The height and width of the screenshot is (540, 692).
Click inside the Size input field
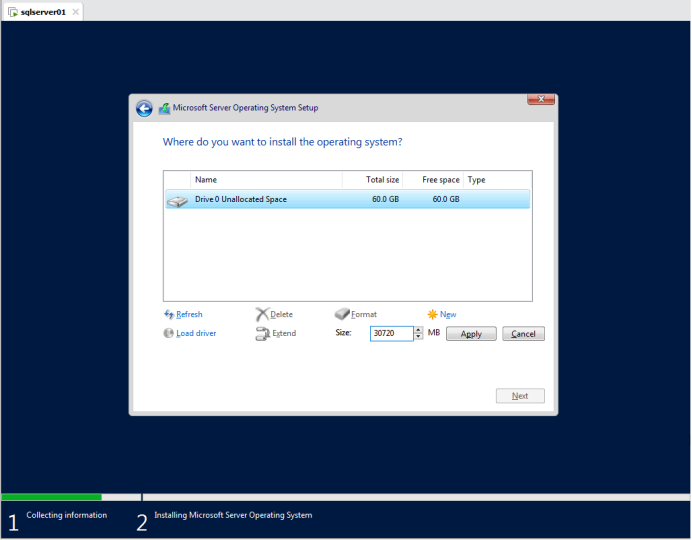pos(391,334)
